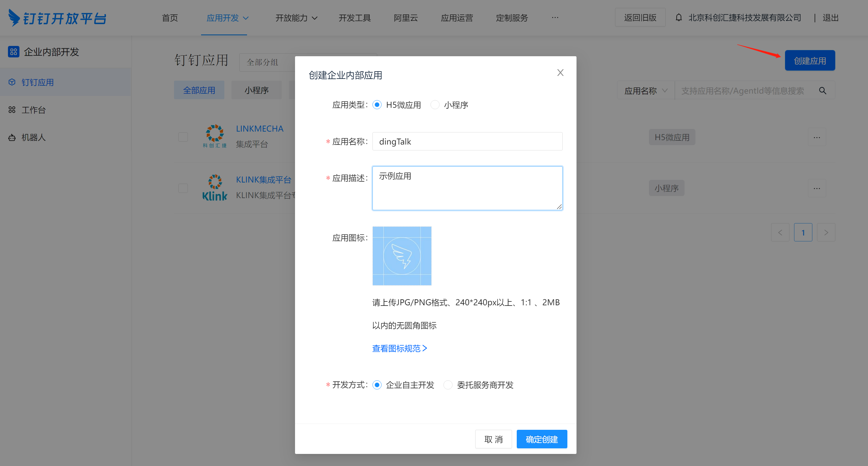The image size is (868, 466).
Task: Go to previous page arrow
Action: 780,233
